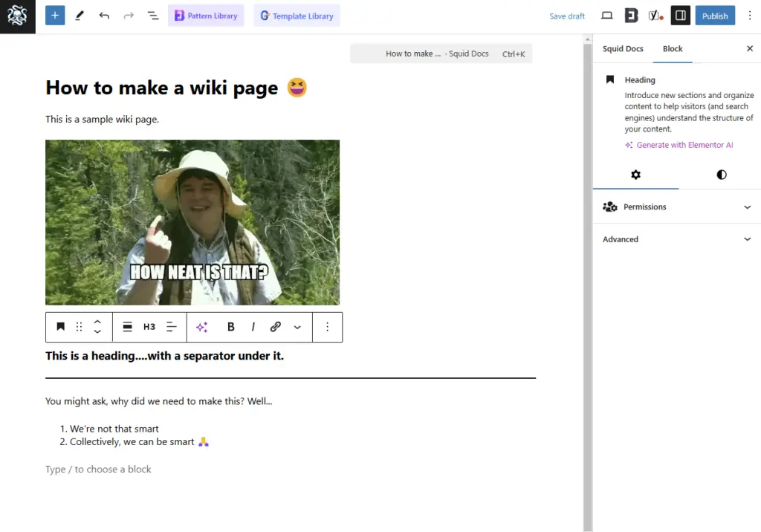Switch to the Squid Docs sidebar tab

(x=623, y=48)
